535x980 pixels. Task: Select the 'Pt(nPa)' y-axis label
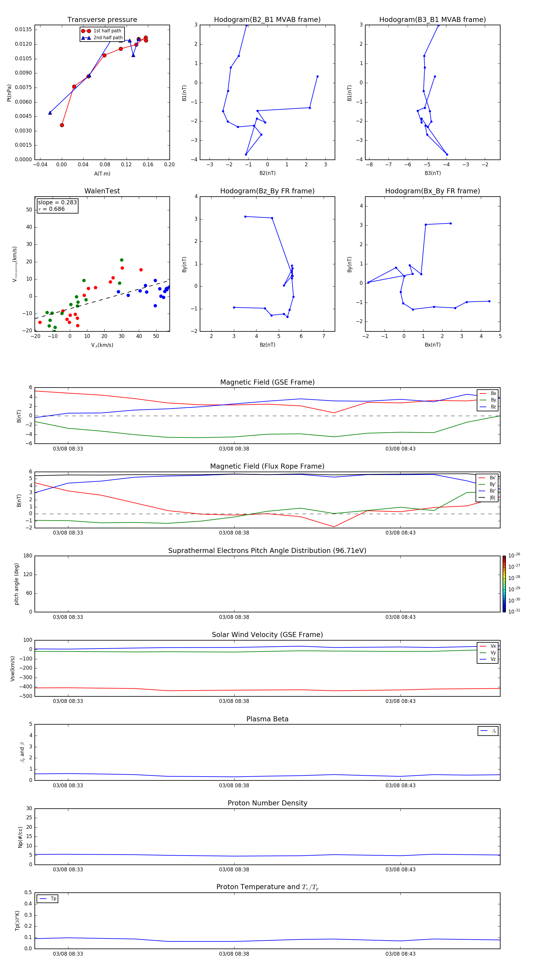click(x=9, y=93)
